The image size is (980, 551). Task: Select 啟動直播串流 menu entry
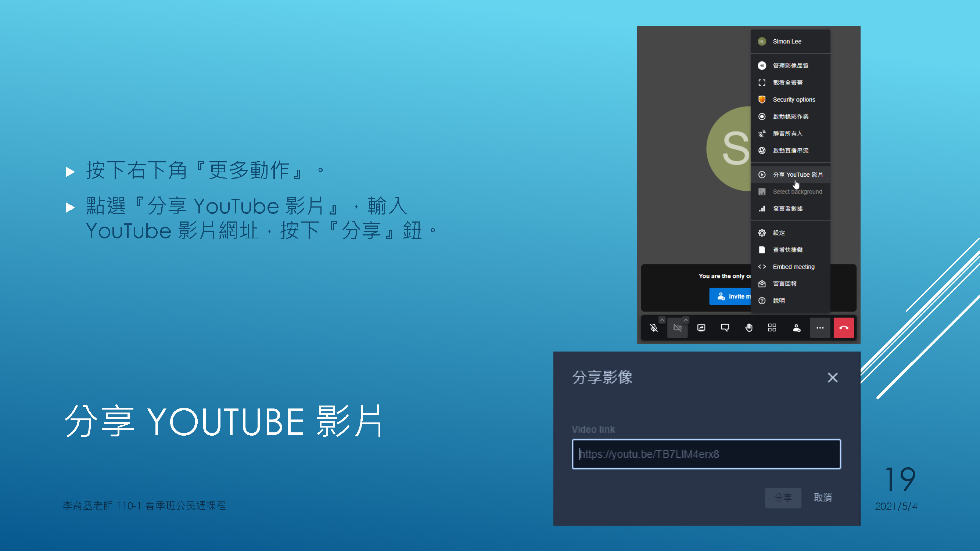point(790,151)
